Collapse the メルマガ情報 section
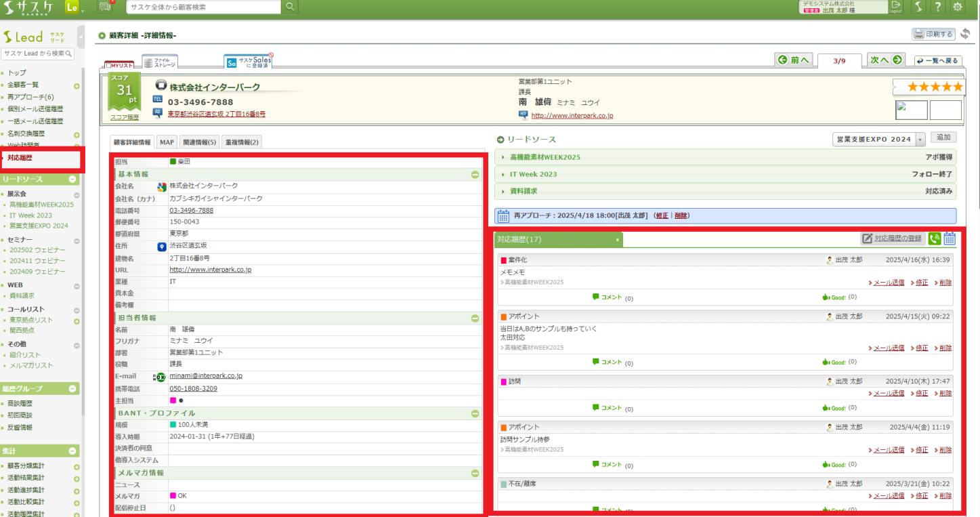The height and width of the screenshot is (517, 980). pos(475,473)
